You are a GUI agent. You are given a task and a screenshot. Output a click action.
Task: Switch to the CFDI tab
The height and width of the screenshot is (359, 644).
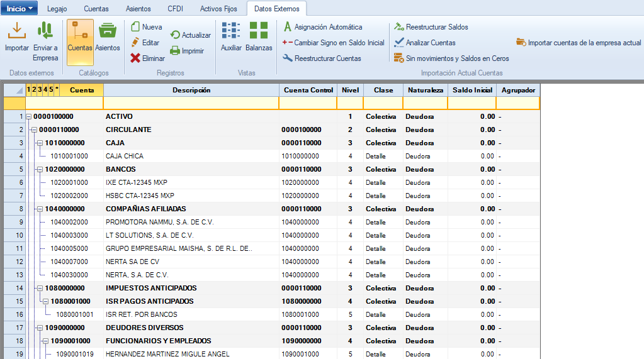tap(176, 9)
